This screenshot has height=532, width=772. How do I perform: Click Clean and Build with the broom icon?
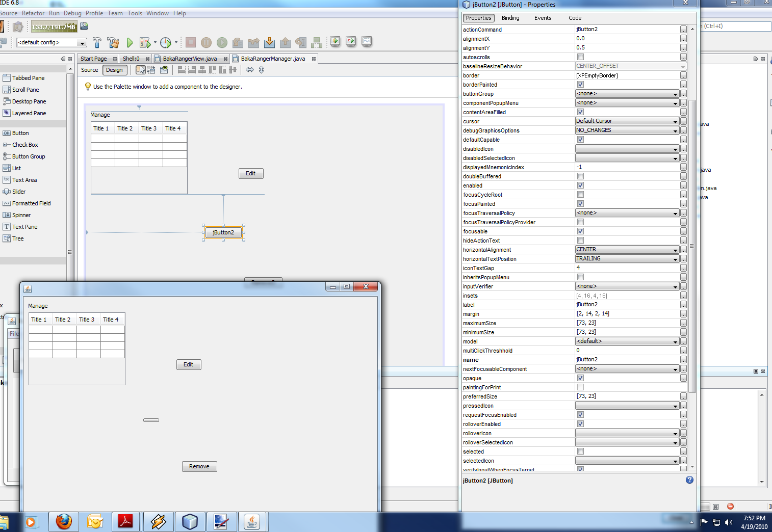pyautogui.click(x=113, y=42)
